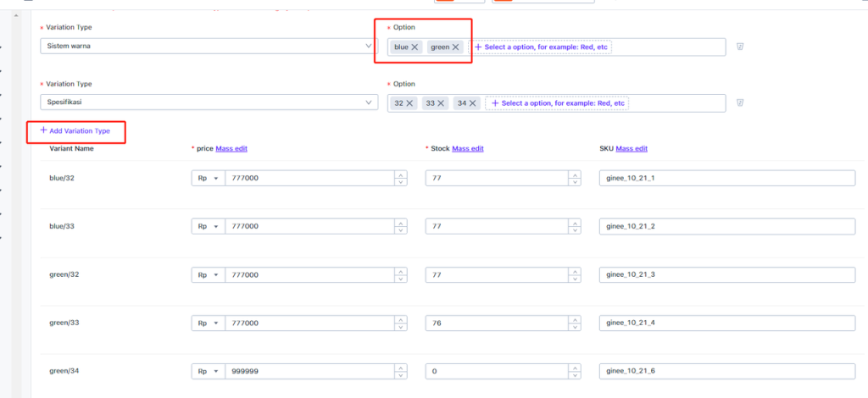Click the plus icon for Add Variation Type

click(43, 130)
